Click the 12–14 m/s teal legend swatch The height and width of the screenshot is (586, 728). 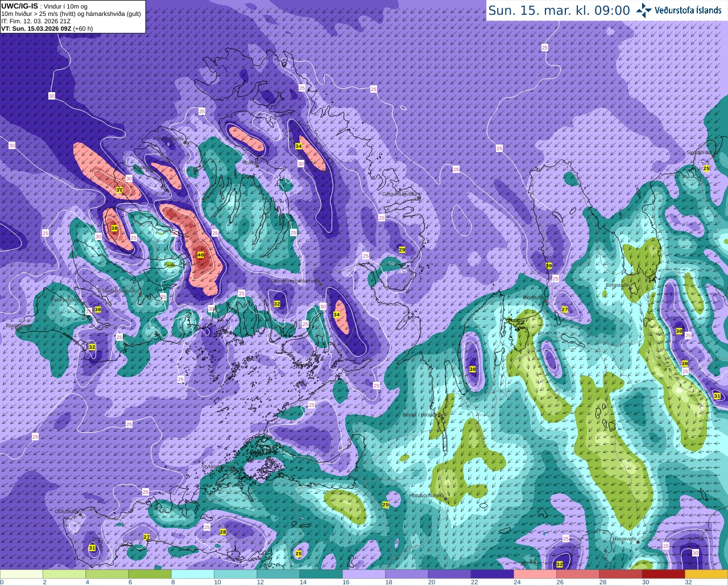pos(278,573)
